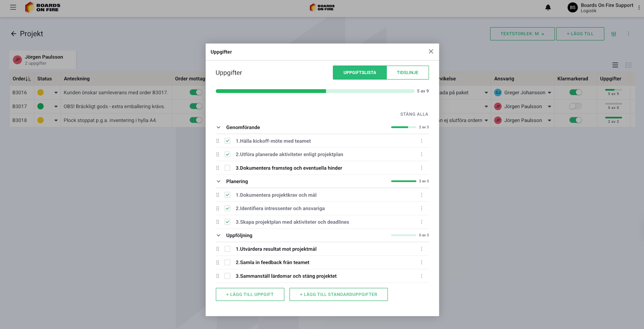This screenshot has height=329, width=644.
Task: Open more options for Skapa projektplan task
Action: pyautogui.click(x=421, y=222)
